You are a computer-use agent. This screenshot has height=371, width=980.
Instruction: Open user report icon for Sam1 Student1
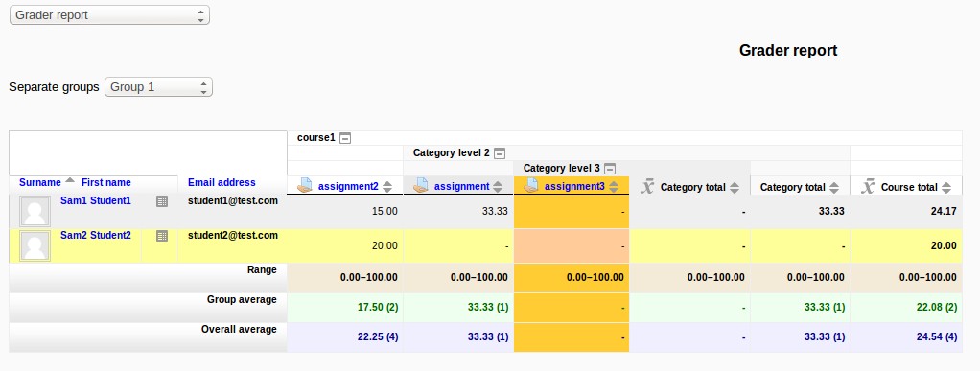click(162, 201)
